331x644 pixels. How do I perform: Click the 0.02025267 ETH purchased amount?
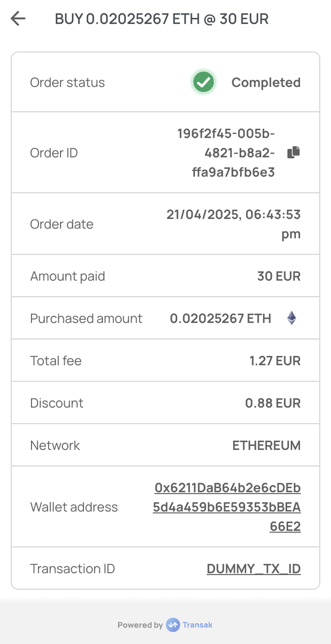coord(221,319)
